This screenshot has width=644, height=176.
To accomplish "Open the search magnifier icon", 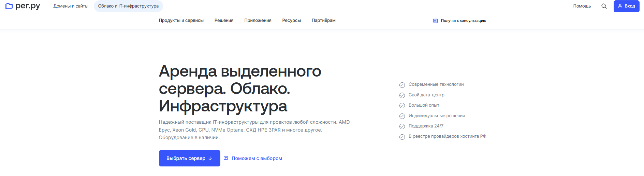I will [604, 6].
